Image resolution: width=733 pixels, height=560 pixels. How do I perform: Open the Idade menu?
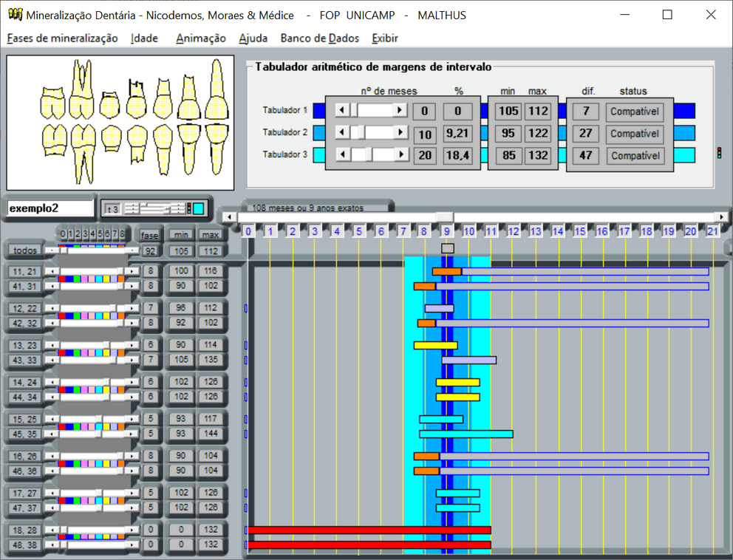[x=144, y=38]
